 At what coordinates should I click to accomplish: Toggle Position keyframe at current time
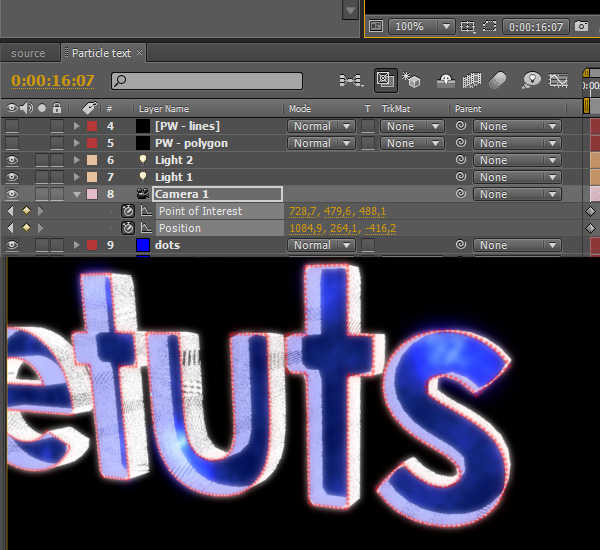point(26,227)
